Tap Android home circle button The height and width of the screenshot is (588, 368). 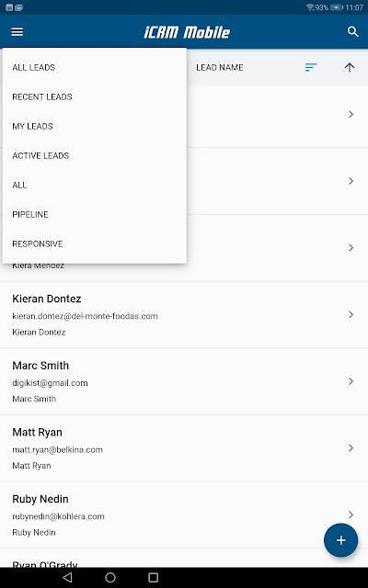[x=110, y=578]
